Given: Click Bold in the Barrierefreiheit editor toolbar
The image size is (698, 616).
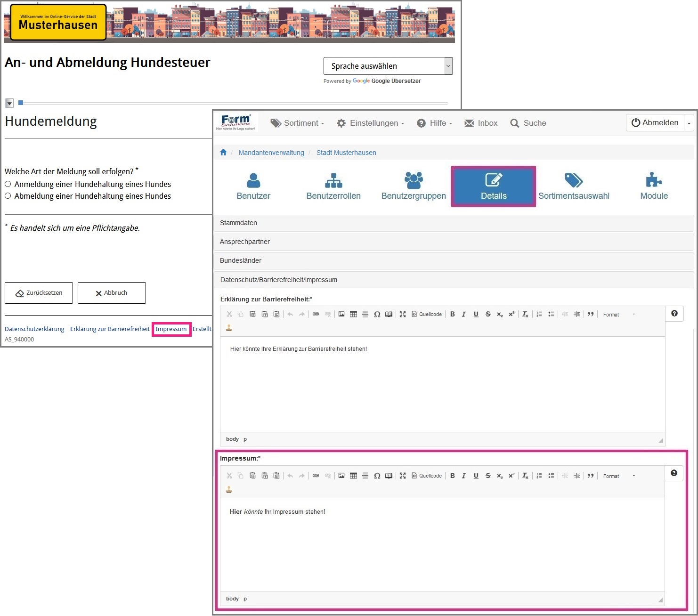Looking at the screenshot, I should (452, 314).
